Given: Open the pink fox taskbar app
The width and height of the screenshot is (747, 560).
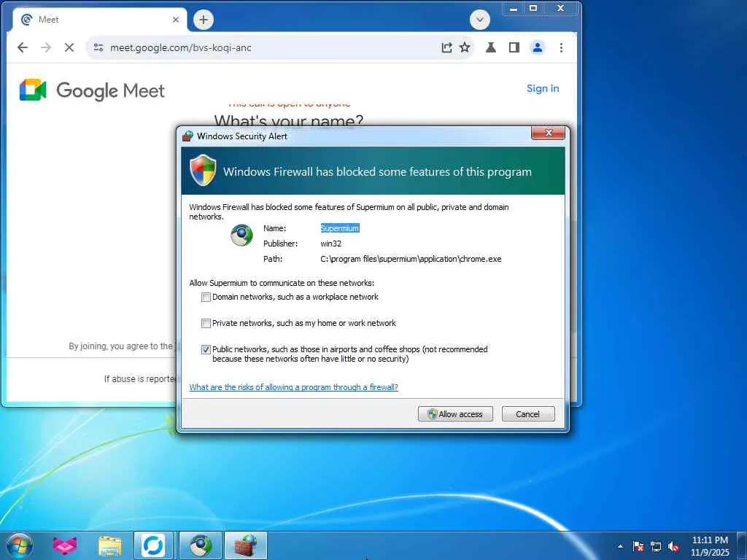Looking at the screenshot, I should (65, 545).
